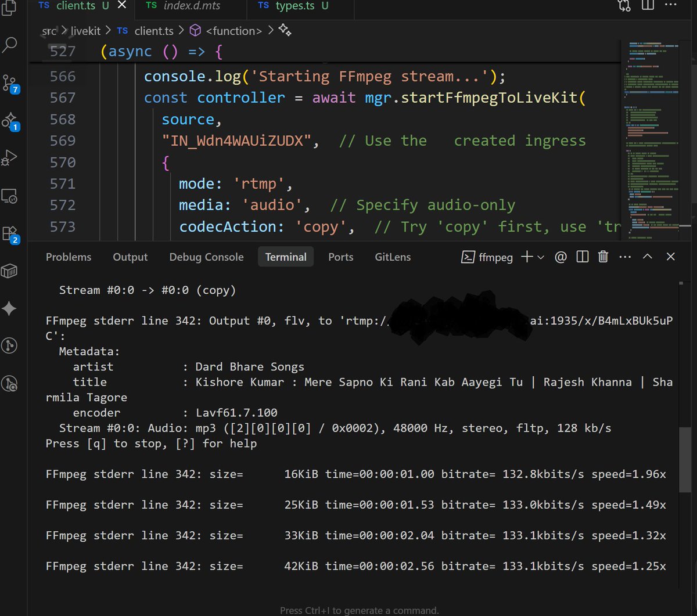697x616 pixels.
Task: Open the Debug Console panel tab
Action: pos(206,257)
